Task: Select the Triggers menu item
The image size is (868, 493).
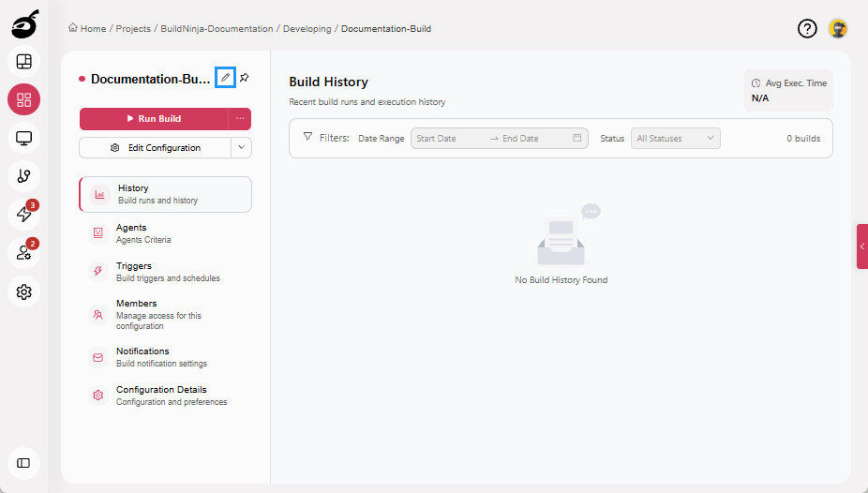Action: [166, 272]
